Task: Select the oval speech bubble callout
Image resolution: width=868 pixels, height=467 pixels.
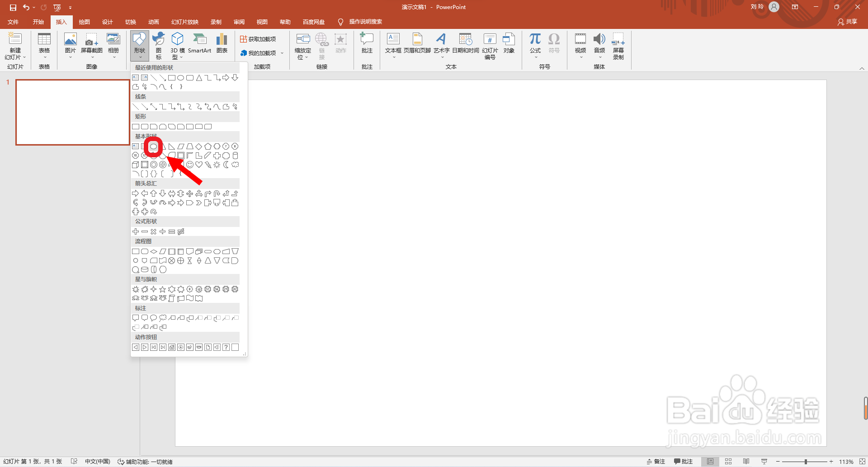Action: (x=154, y=318)
